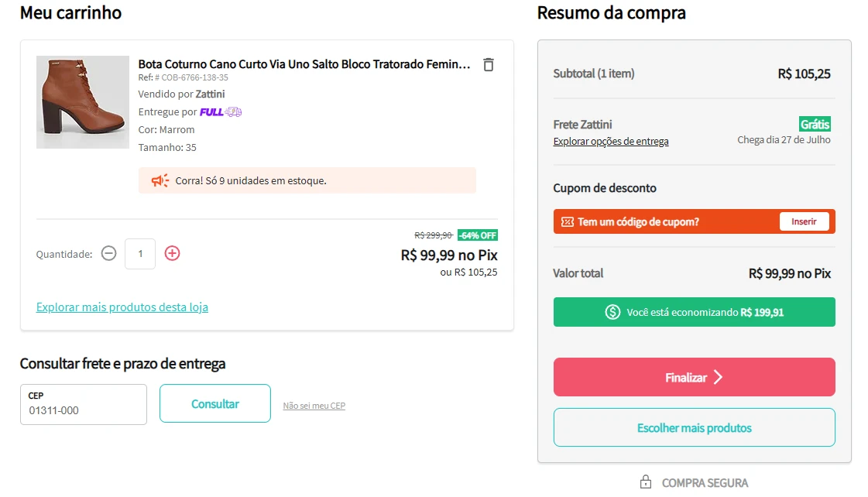Click the padlock Compra Segura icon

coord(646,482)
